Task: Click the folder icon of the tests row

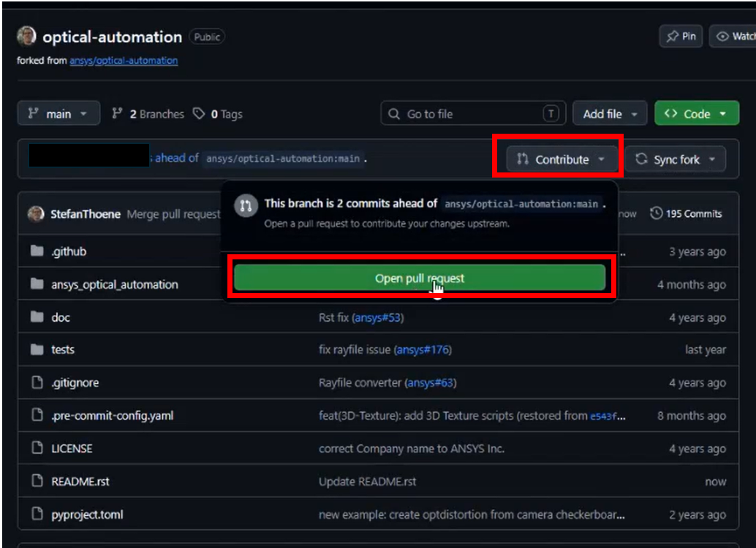Action: pyautogui.click(x=37, y=349)
